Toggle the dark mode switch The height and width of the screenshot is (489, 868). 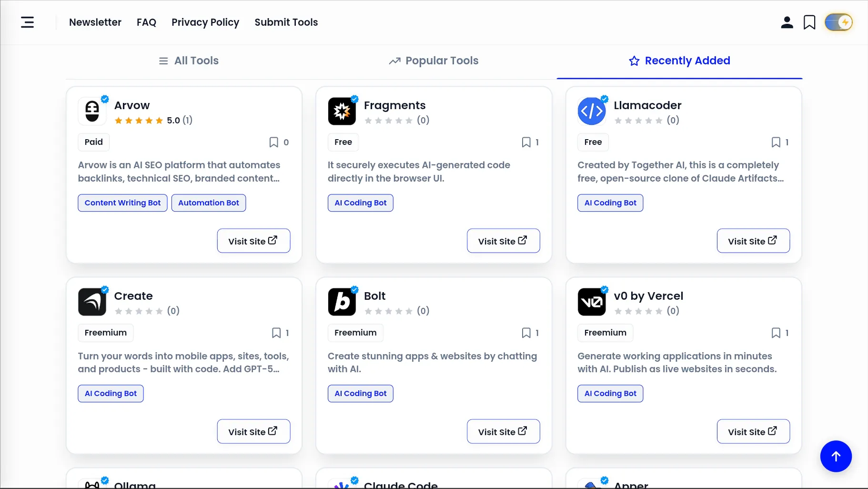point(838,22)
